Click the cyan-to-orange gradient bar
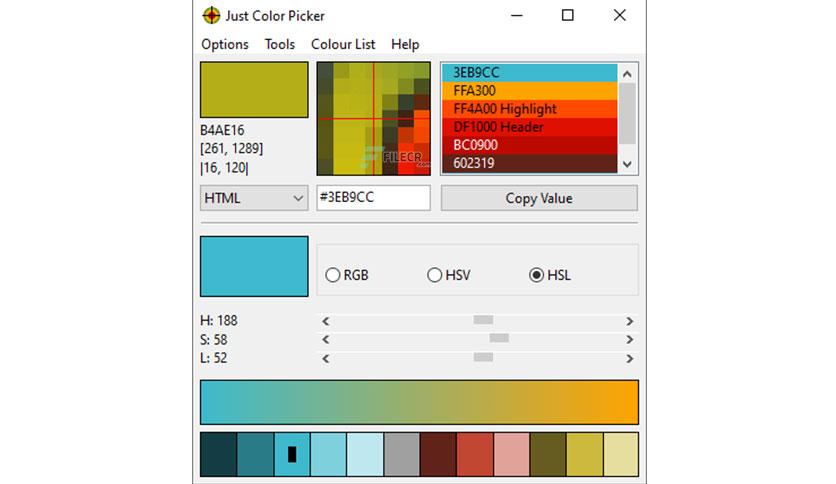Viewport: 836px width, 484px height. coord(419,402)
